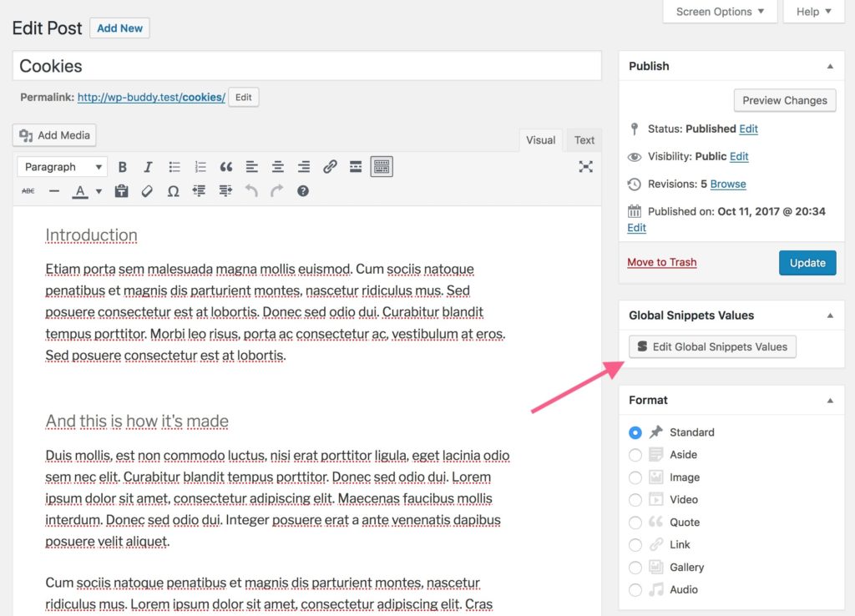Insert the Read More tag

(x=356, y=166)
